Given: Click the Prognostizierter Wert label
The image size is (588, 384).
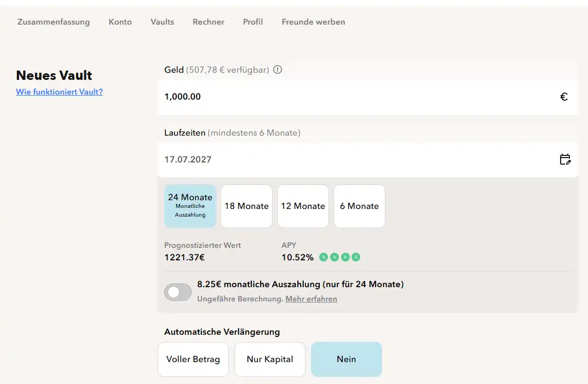Looking at the screenshot, I should pos(203,246).
